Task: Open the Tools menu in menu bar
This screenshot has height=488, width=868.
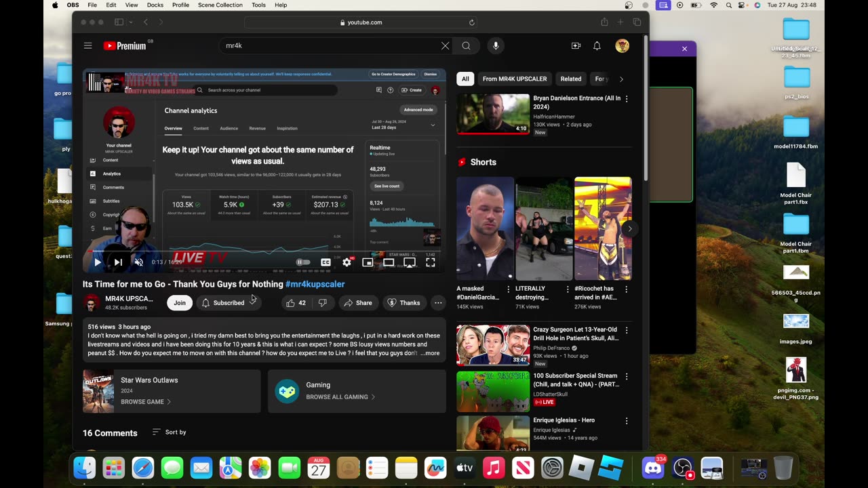Action: (x=259, y=5)
